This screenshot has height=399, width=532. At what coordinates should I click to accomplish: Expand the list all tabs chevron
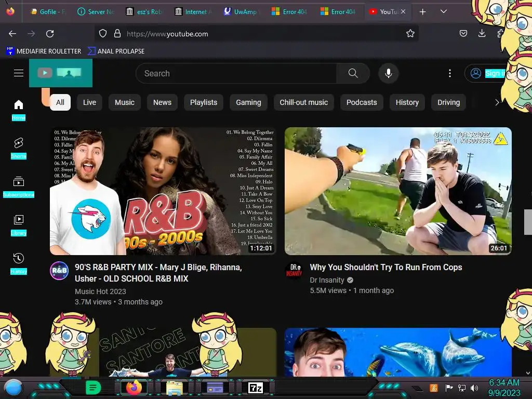tap(444, 11)
